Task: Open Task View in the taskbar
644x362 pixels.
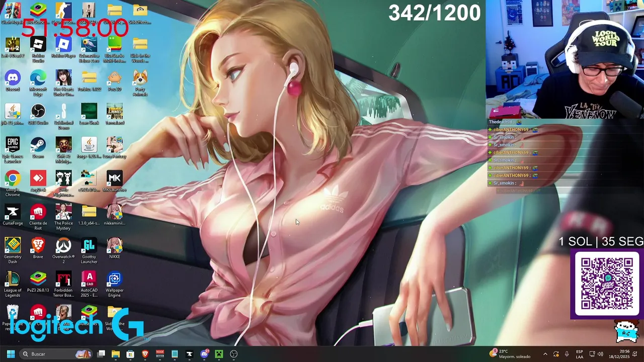Action: [x=101, y=354]
